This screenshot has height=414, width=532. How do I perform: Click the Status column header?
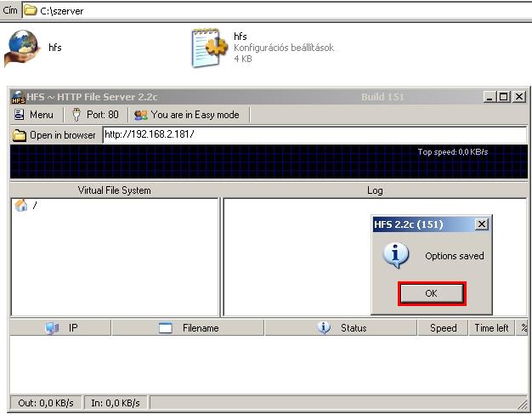click(x=341, y=328)
